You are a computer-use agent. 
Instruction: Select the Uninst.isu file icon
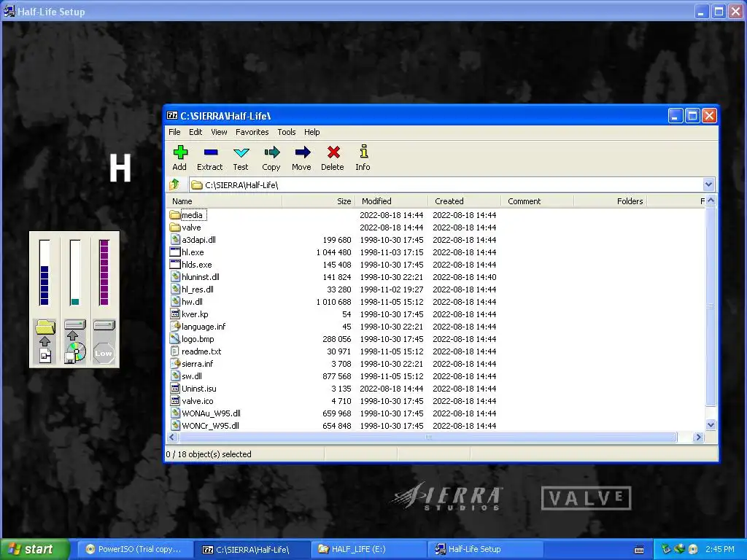pyautogui.click(x=175, y=389)
